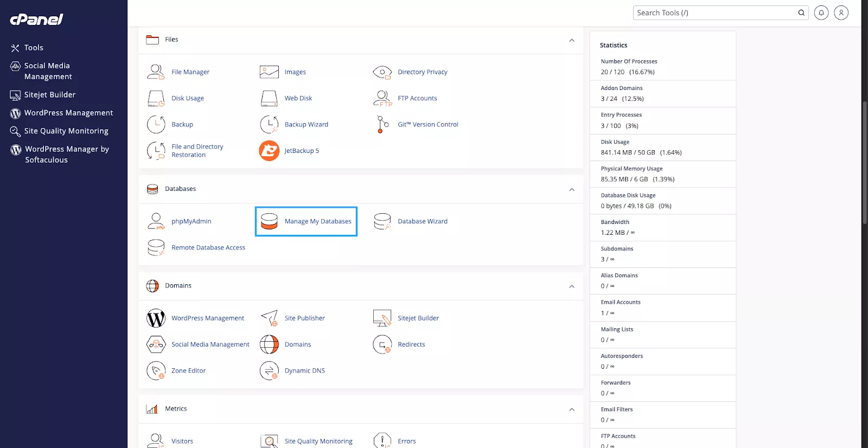Click the Disk Usage statistic label
Image resolution: width=868 pixels, height=448 pixels.
pyautogui.click(x=615, y=142)
